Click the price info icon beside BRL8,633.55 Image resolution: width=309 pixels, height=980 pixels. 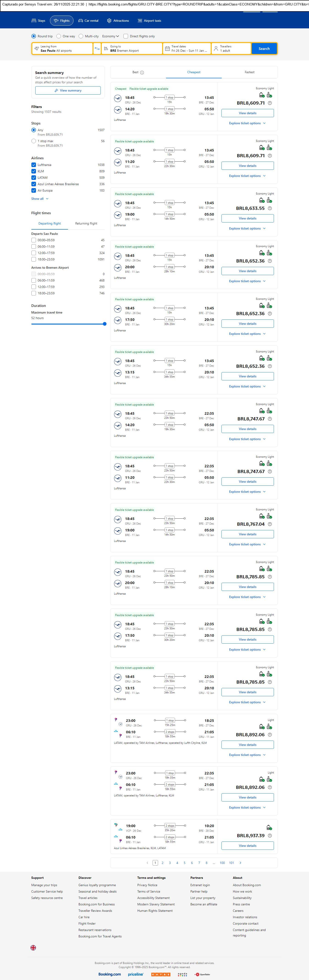click(270, 208)
